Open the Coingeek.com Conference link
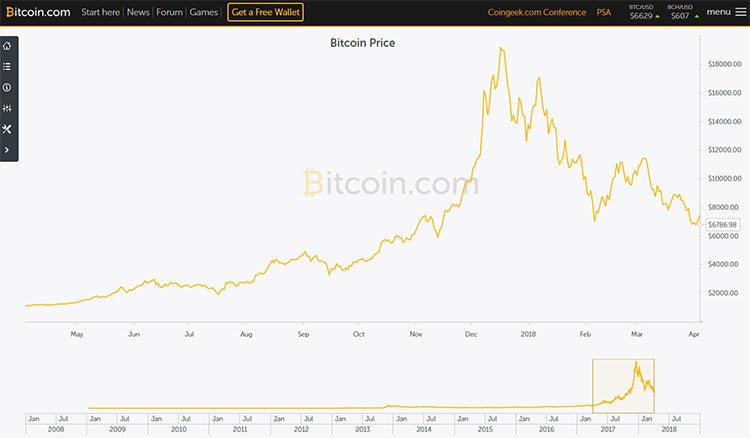750x438 pixels. tap(537, 12)
